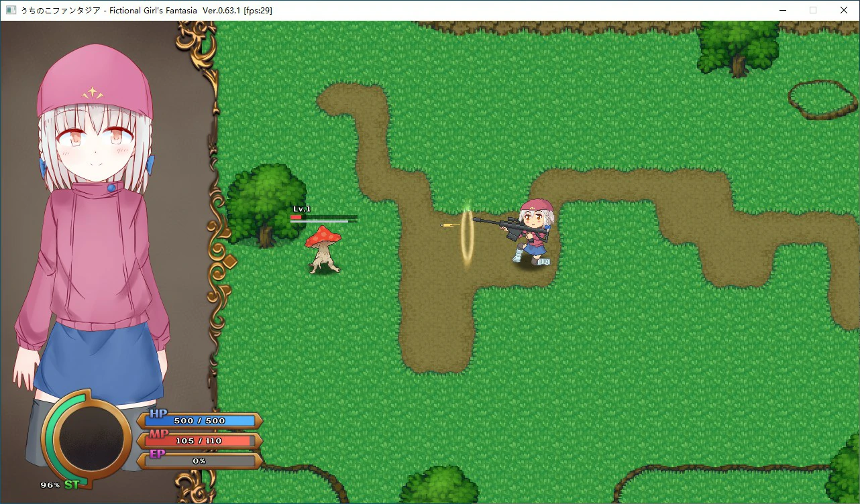Click the red mushroom enemy

click(323, 249)
